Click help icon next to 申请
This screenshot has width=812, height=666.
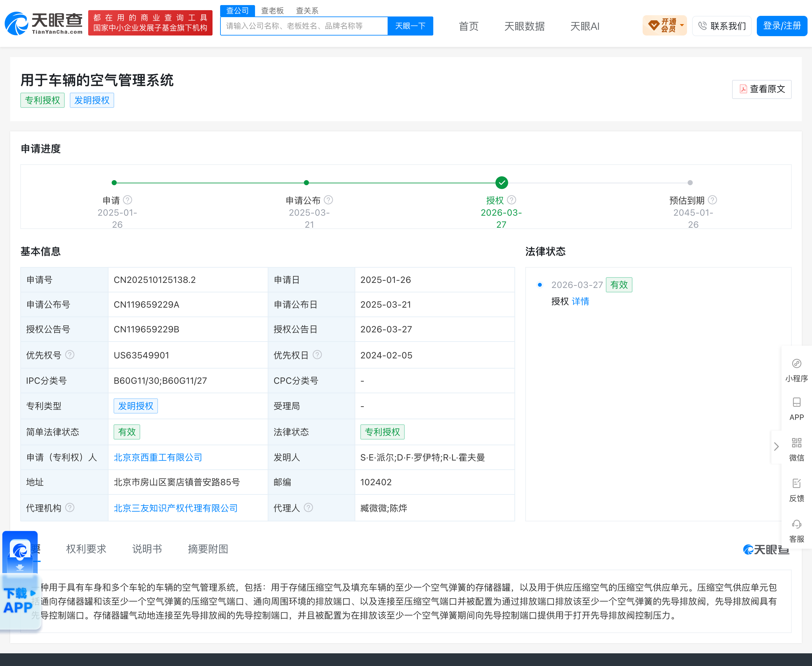click(x=128, y=200)
